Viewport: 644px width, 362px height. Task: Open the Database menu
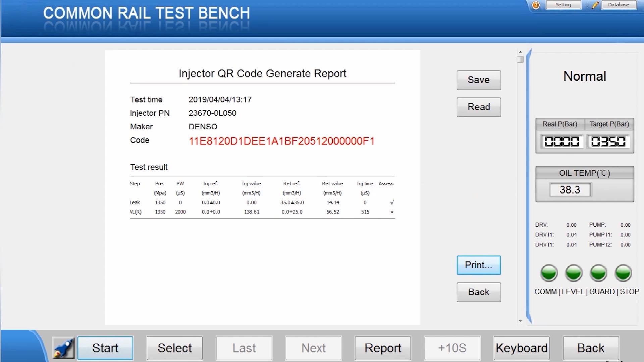point(619,5)
